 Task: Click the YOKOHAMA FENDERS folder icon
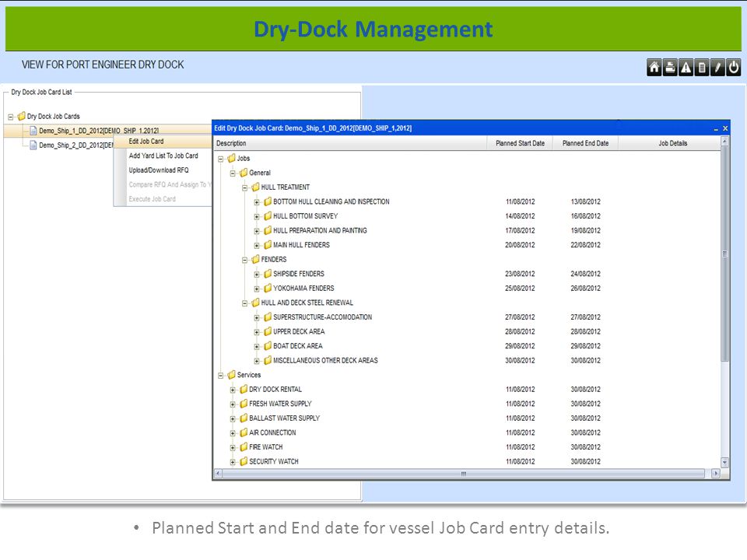[267, 288]
